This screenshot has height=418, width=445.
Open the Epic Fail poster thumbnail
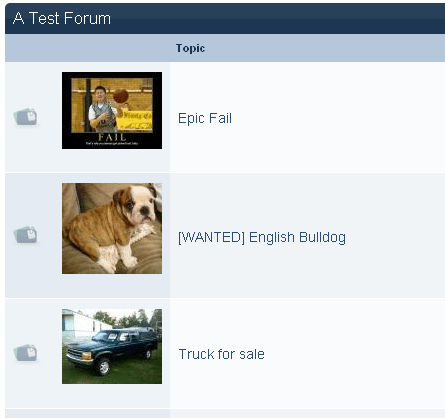[112, 110]
